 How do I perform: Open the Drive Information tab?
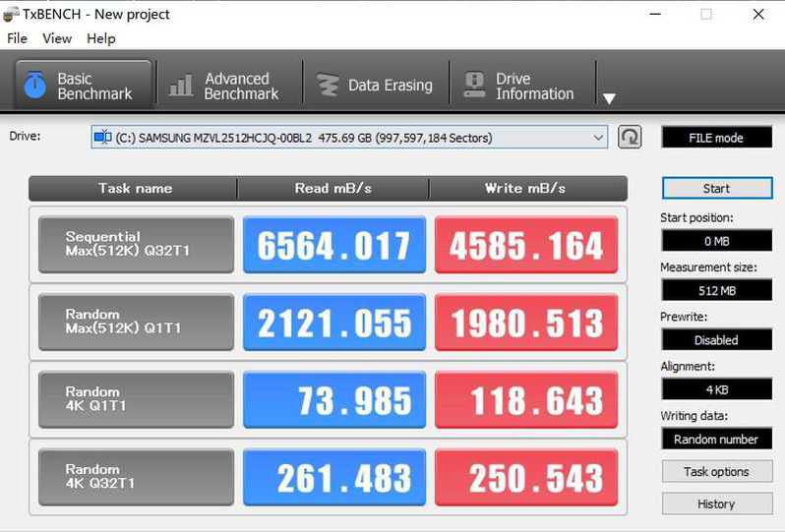point(522,86)
